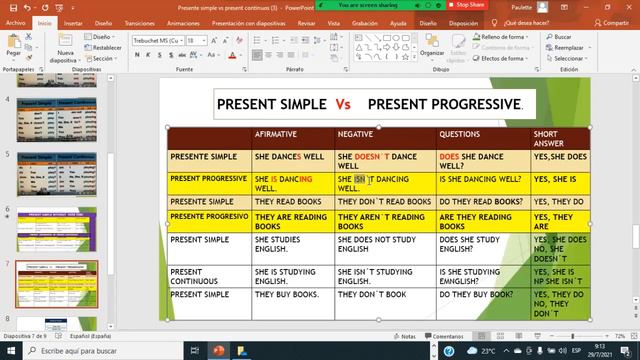Image resolution: width=640 pixels, height=360 pixels.
Task: Switch to the Revisar tab
Action: 306,23
